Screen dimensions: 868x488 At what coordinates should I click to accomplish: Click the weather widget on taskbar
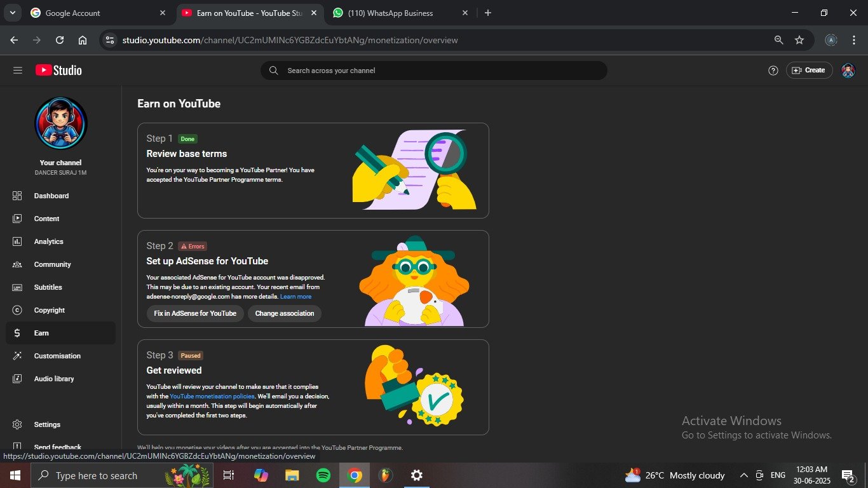tap(675, 475)
